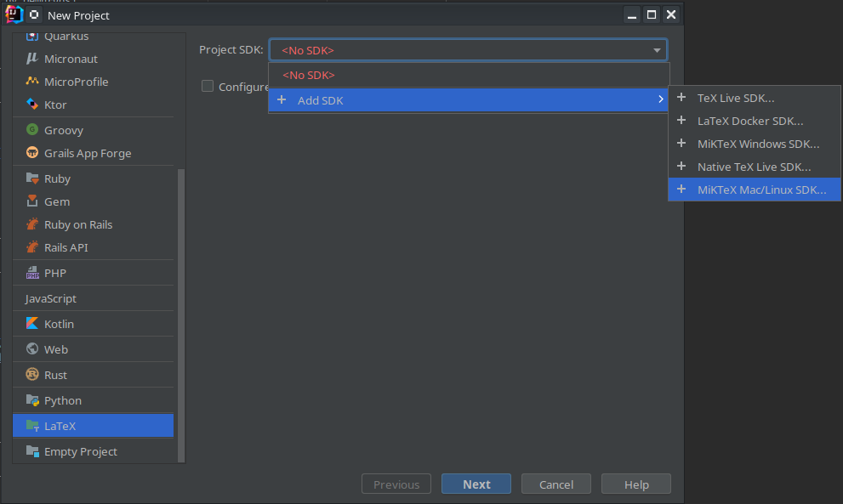This screenshot has height=504, width=843.
Task: Click the pin icon beside New Project title
Action: [34, 14]
